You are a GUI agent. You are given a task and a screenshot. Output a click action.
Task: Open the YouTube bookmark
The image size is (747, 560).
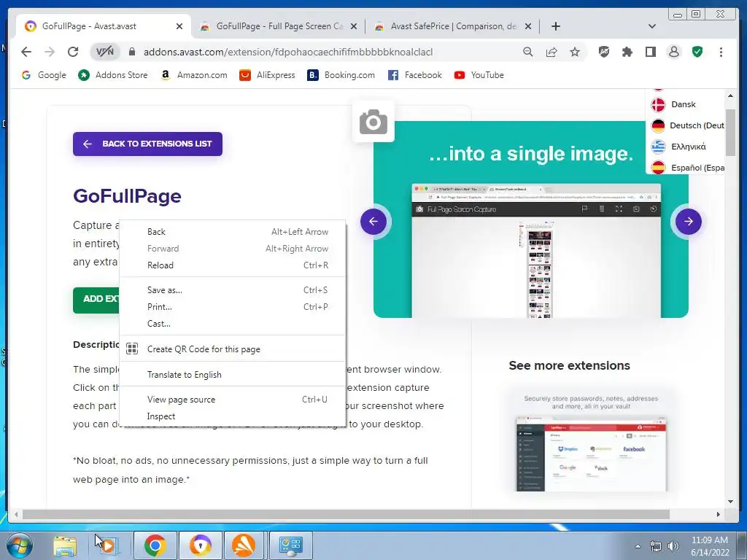[479, 75]
